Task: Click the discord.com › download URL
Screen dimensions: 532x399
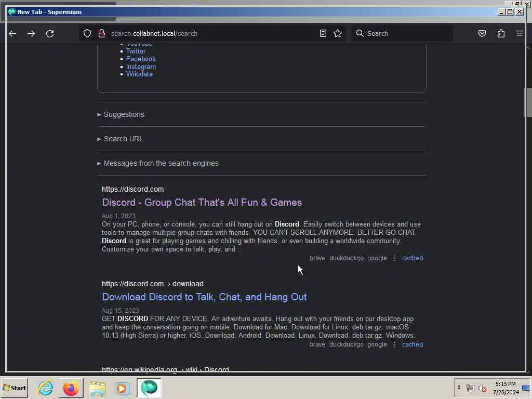Action: point(153,284)
